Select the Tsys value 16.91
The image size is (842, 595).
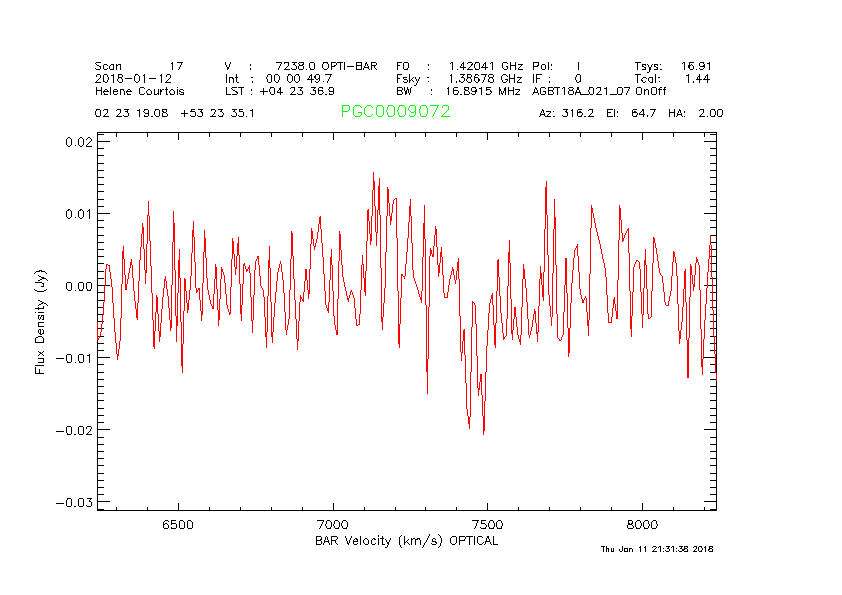(695, 65)
